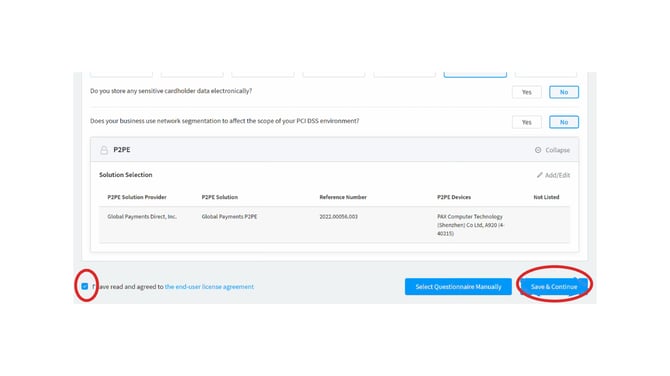This screenshot has width=670, height=376.
Task: Click the P2PE section title
Action: (x=122, y=150)
